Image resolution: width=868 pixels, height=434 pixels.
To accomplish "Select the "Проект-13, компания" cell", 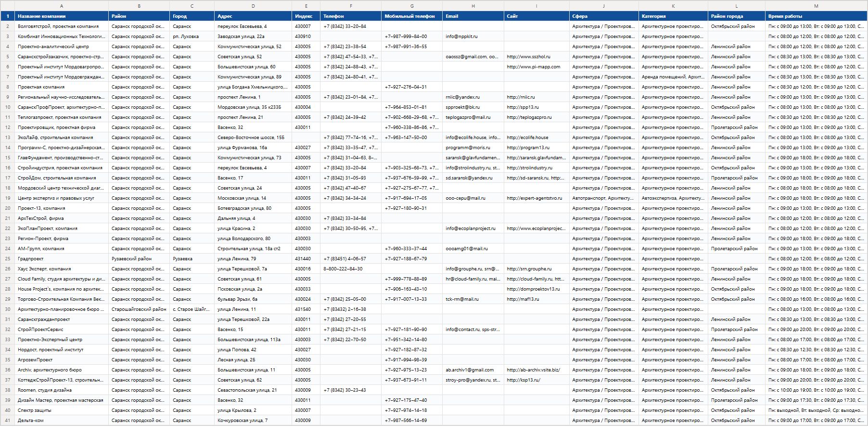I will pyautogui.click(x=62, y=208).
